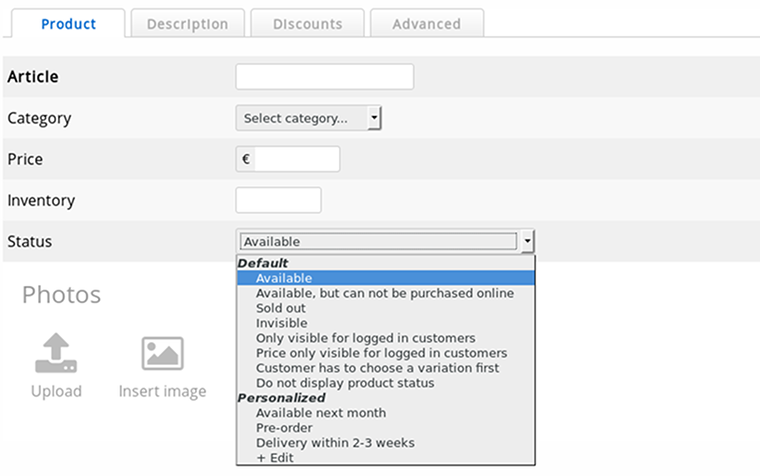Select 'Do not display product status'
Screen dimensions: 760x476
[345, 383]
